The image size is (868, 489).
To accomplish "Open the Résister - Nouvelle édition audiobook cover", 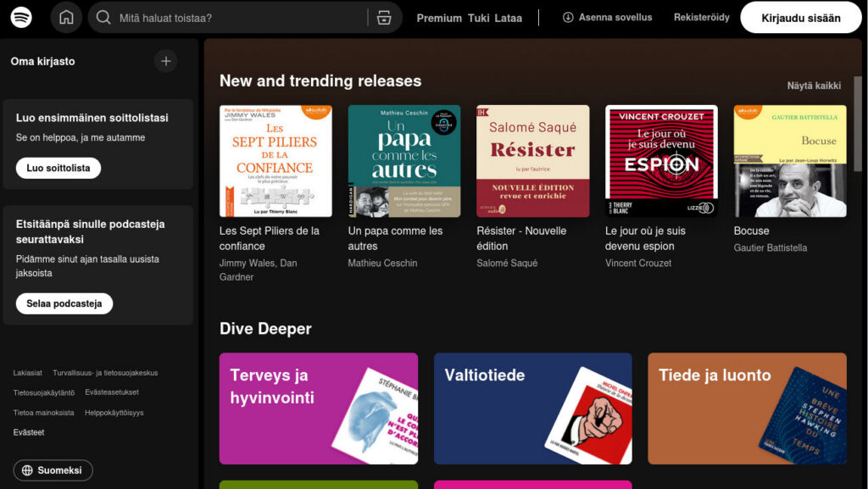I will [534, 161].
